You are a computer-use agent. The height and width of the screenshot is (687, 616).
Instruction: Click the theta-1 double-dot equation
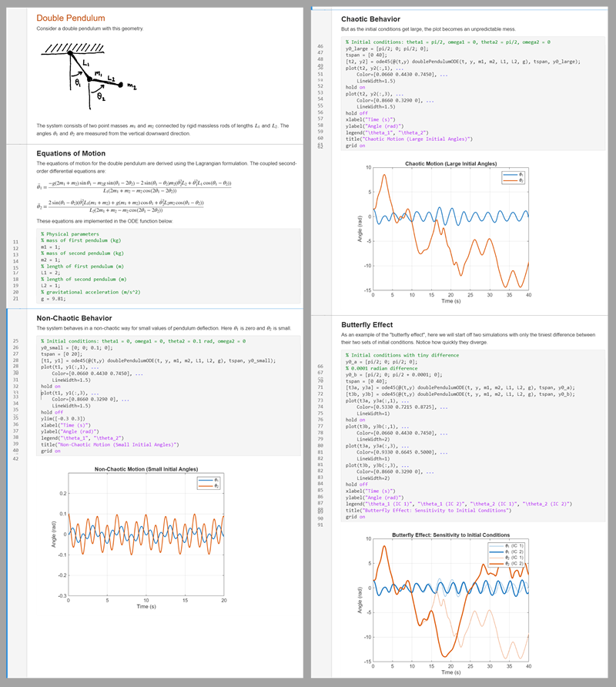pos(126,185)
